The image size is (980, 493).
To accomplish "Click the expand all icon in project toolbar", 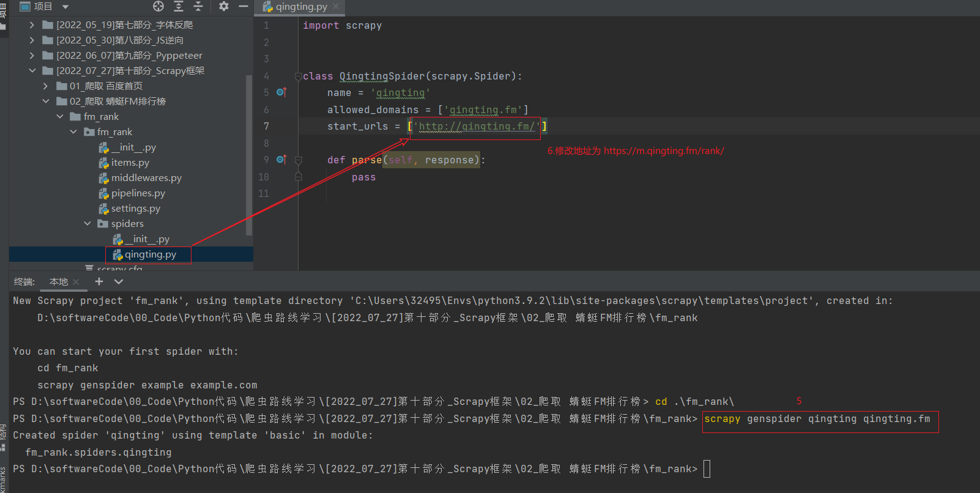I will 179,6.
